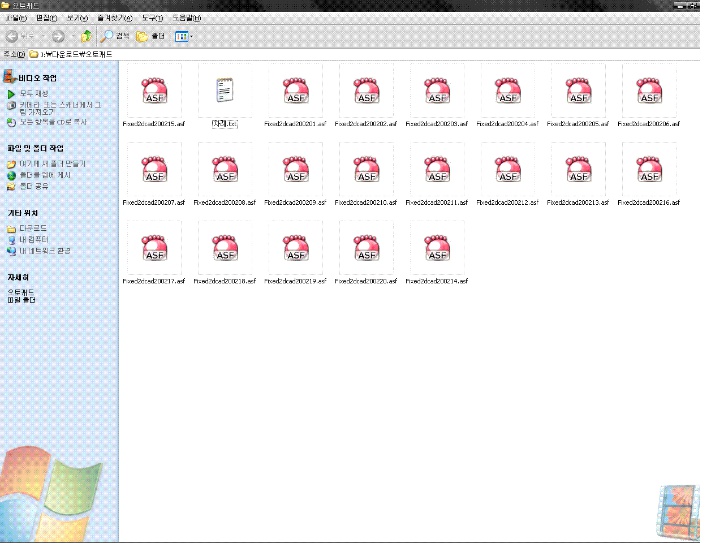Open the 보기 menu
This screenshot has height=543, width=724.
77,18
